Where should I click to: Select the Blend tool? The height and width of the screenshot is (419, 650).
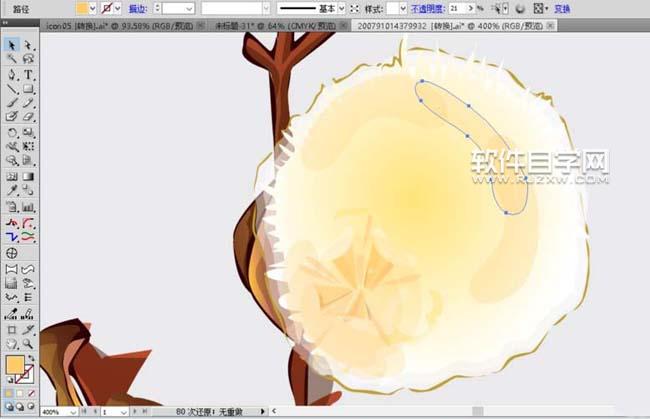tap(28, 191)
